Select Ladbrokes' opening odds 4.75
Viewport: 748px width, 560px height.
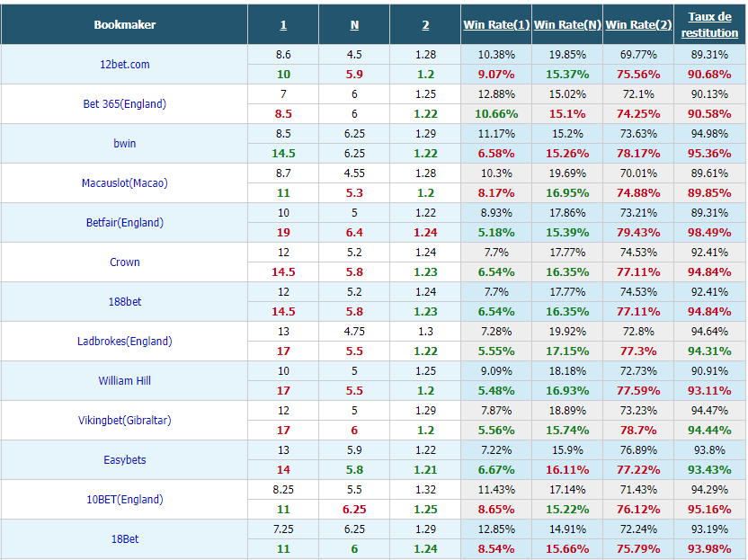[354, 332]
